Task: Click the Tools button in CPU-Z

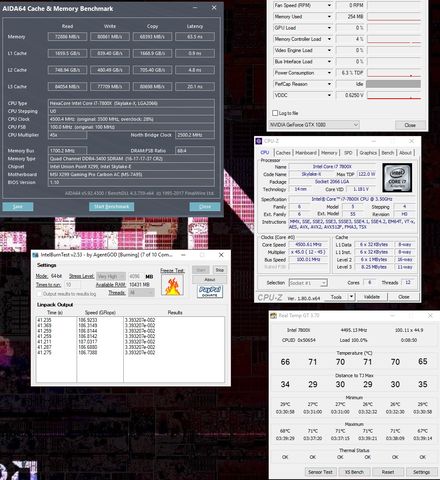Action: pyautogui.click(x=336, y=297)
